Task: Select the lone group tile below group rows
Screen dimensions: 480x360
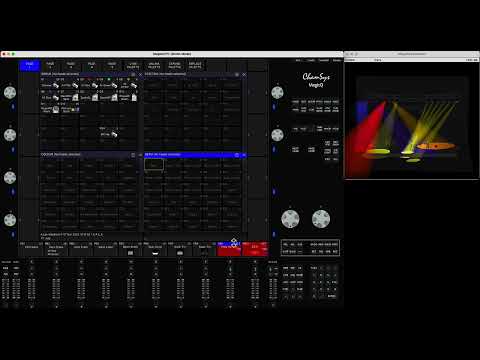Action: pyautogui.click(x=109, y=133)
